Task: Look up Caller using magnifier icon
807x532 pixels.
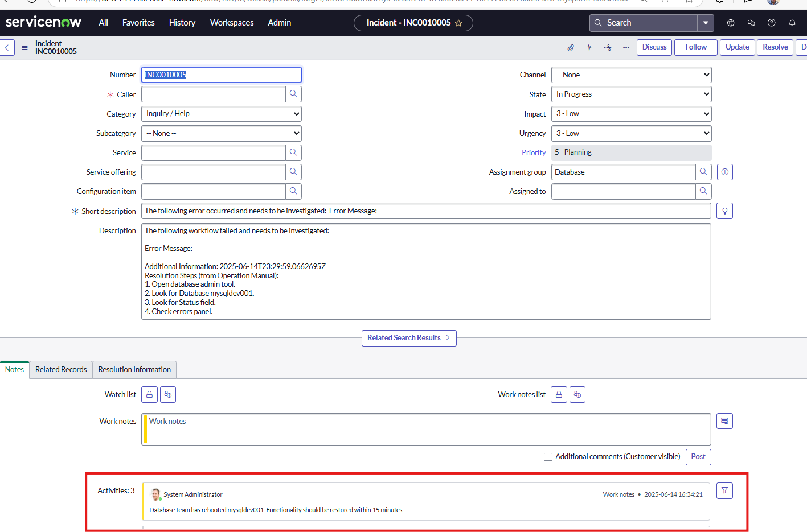Action: [293, 94]
